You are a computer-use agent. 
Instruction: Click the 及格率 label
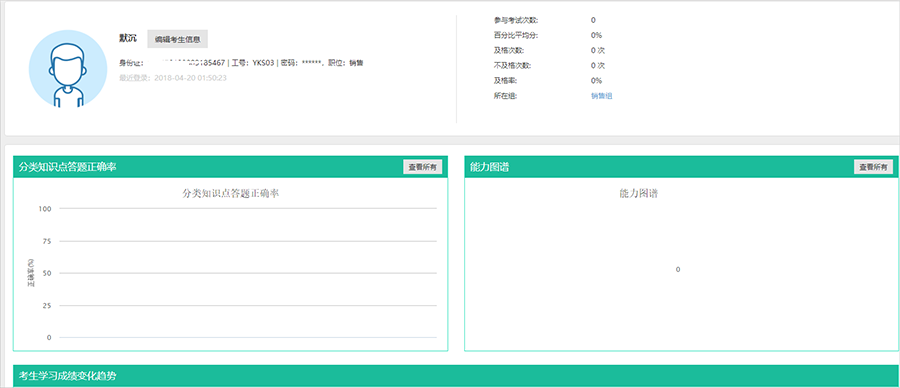[x=505, y=80]
